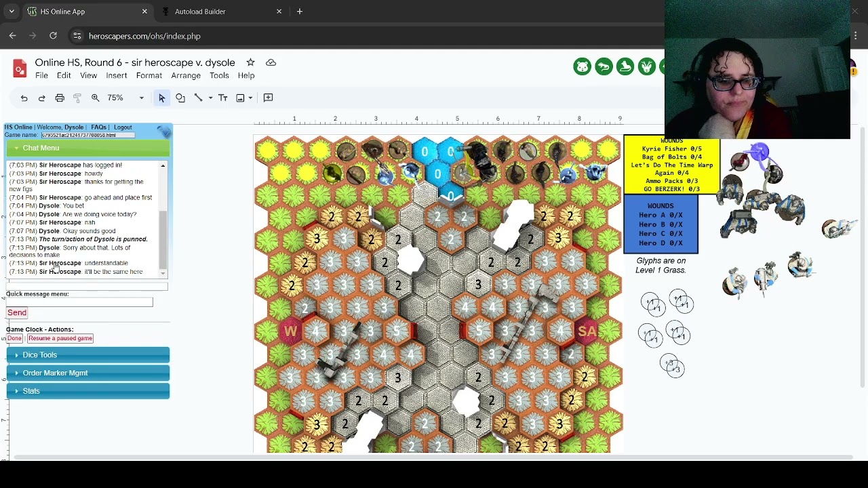Reload the browser page
The height and width of the screenshot is (488, 868).
[53, 36]
